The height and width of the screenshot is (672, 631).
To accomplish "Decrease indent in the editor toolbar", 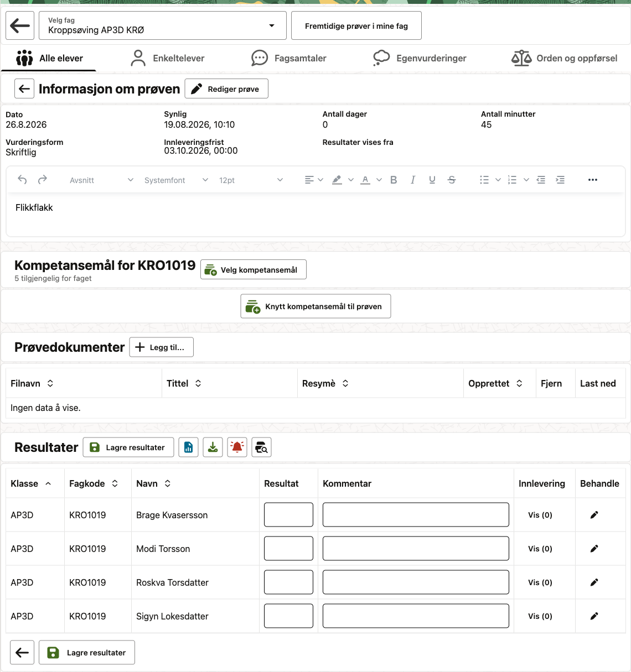I will [541, 180].
